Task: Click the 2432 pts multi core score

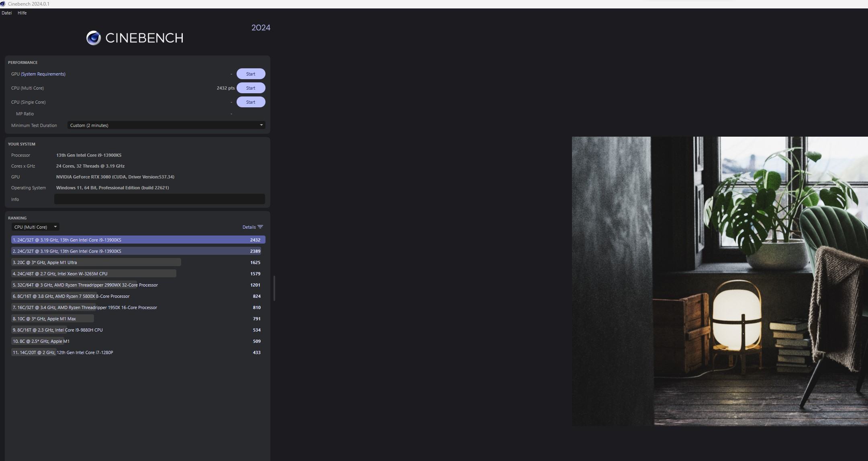Action: click(225, 88)
